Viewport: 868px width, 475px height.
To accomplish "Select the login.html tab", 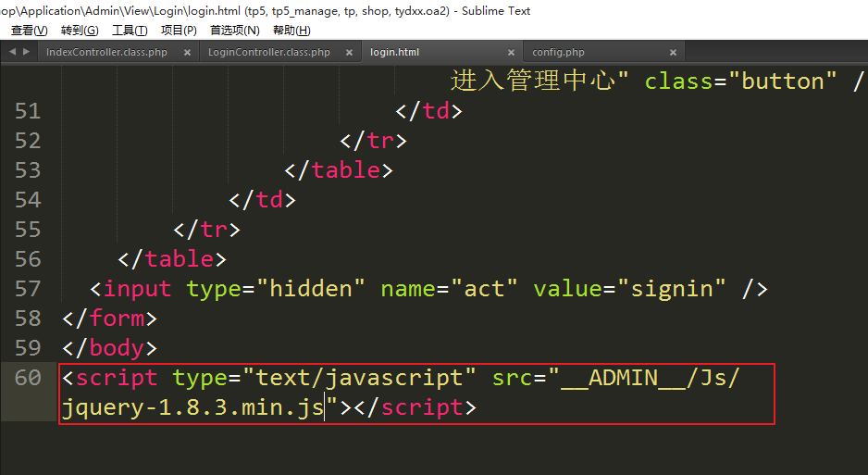I will click(395, 53).
